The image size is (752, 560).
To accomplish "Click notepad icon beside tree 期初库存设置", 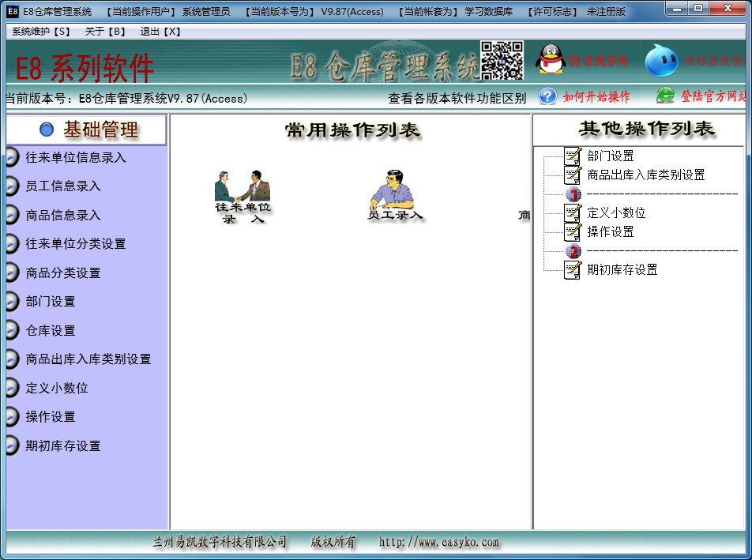I will [x=573, y=270].
